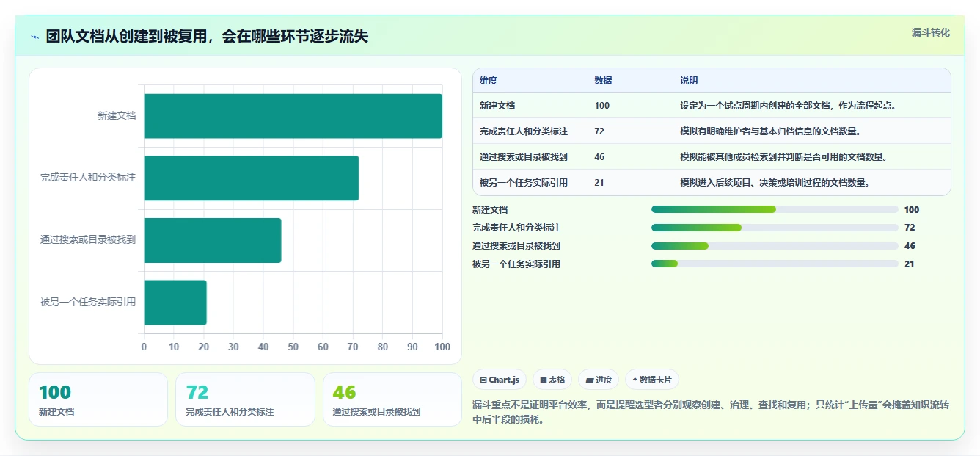The width and height of the screenshot is (980, 456).
Task: Click the 被另一个任务实际引用 progress bar
Action: (775, 264)
